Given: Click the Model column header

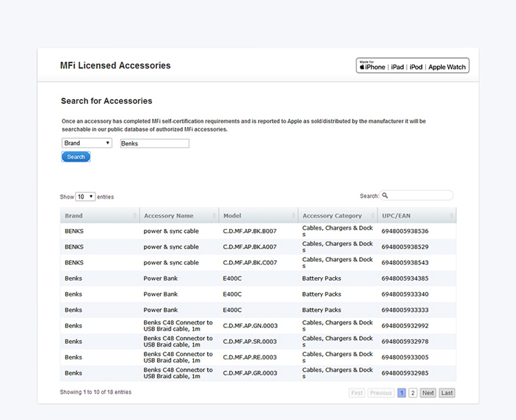Looking at the screenshot, I should 258,216.
